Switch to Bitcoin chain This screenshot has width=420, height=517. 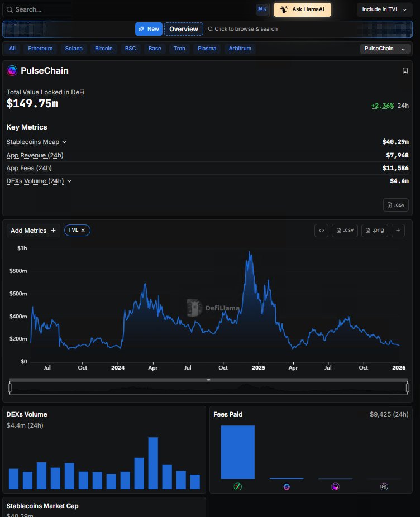click(x=103, y=49)
